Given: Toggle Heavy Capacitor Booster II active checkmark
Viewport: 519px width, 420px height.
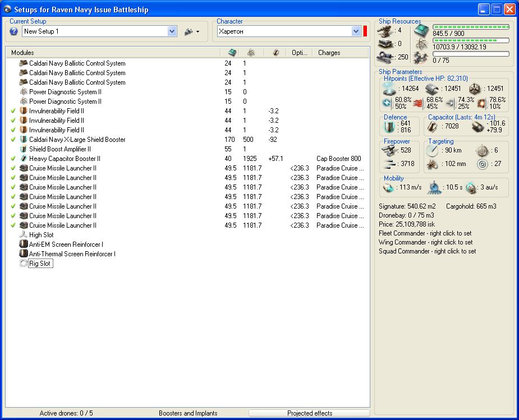Looking at the screenshot, I should pyautogui.click(x=13, y=159).
